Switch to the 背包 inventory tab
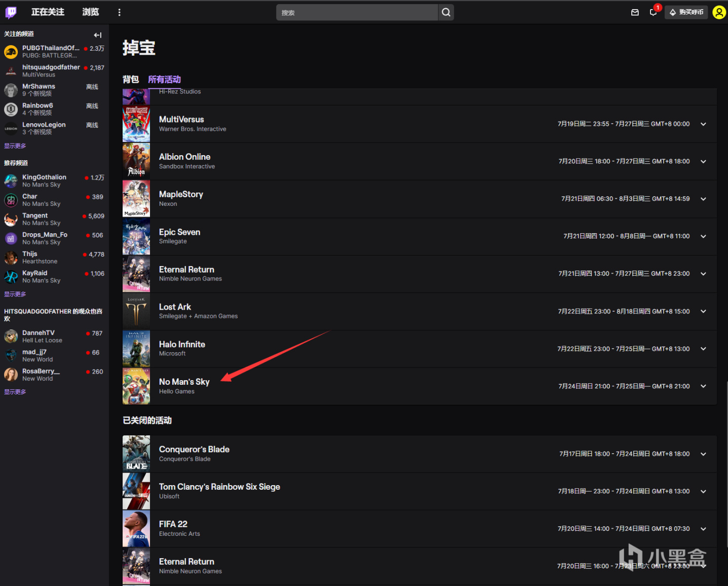Screen dimensions: 728x586 pos(131,79)
